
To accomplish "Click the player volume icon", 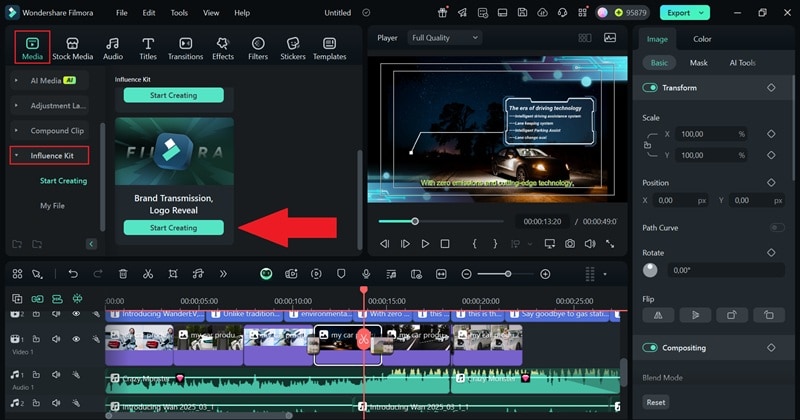I will pyautogui.click(x=590, y=244).
